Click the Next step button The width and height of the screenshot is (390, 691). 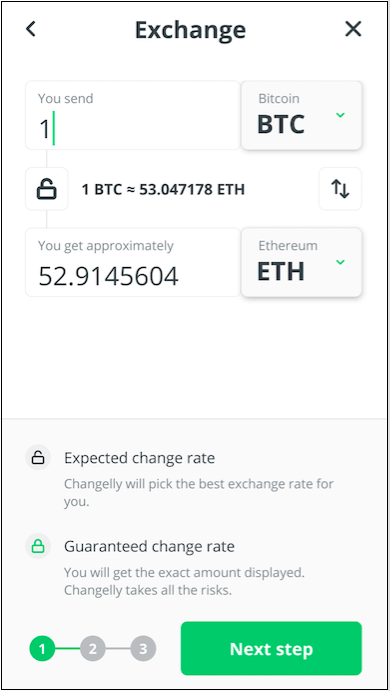click(271, 649)
